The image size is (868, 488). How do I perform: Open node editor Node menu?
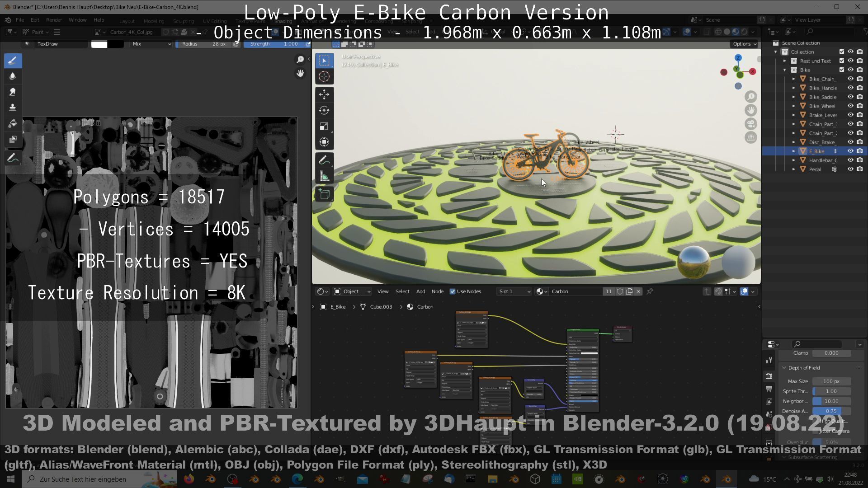pos(437,291)
